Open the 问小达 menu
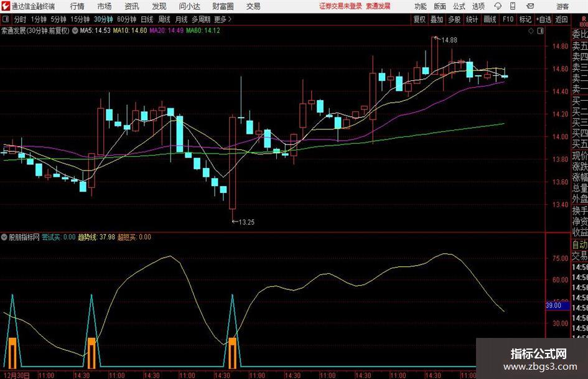The image size is (588, 379). [189, 6]
